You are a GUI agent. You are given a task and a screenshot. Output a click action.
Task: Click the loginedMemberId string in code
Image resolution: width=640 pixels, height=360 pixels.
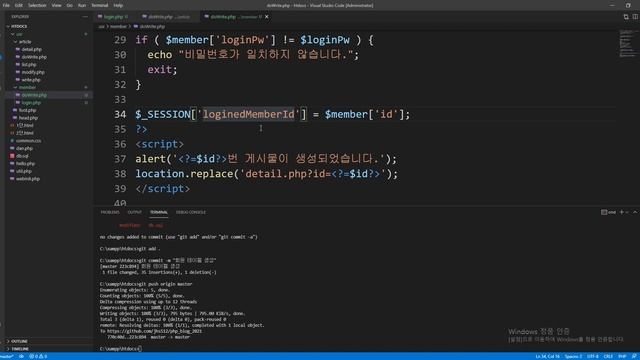click(x=248, y=114)
